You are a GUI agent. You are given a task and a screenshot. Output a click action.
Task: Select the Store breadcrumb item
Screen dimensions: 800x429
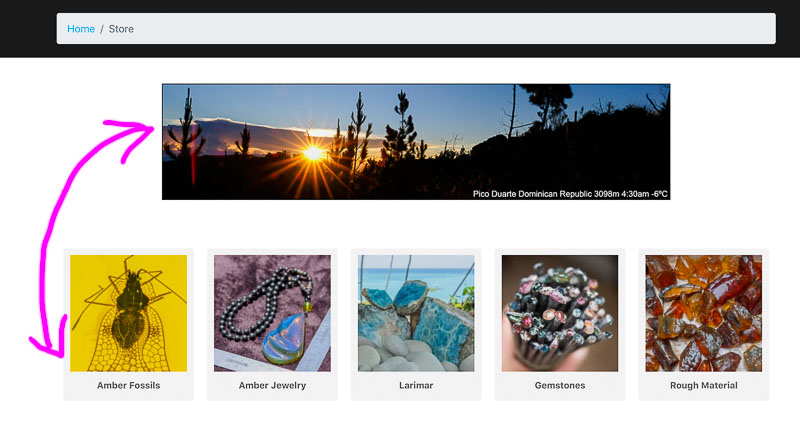[121, 29]
